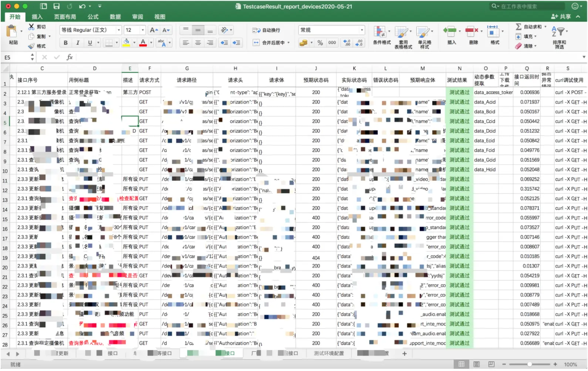Screen dimensions: 588x371
Task: Toggle Bold formatting
Action: tap(66, 43)
